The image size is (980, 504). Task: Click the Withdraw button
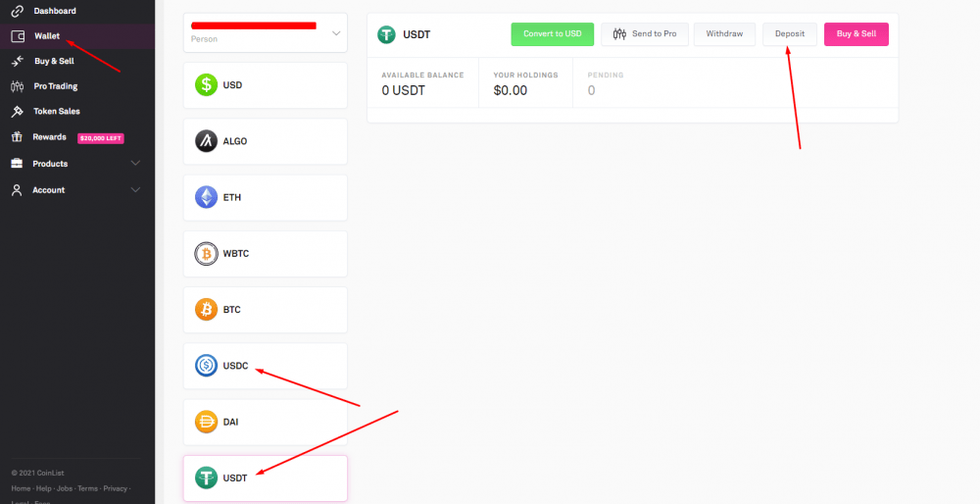(724, 33)
